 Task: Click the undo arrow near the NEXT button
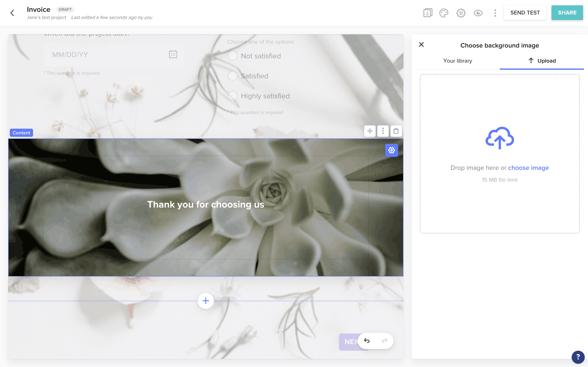367,340
